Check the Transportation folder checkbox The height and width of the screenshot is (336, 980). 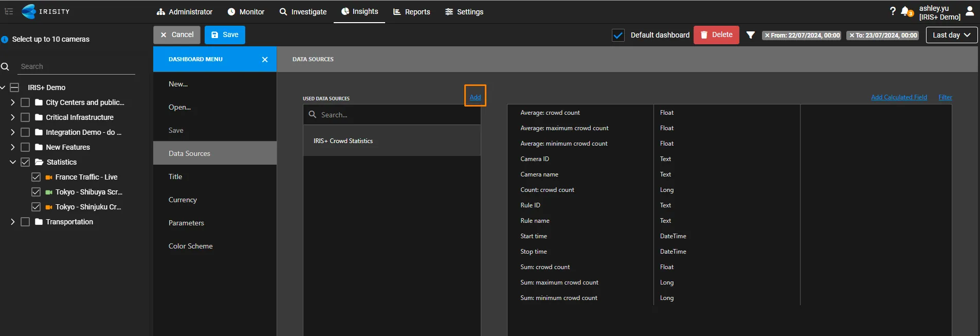click(x=25, y=222)
